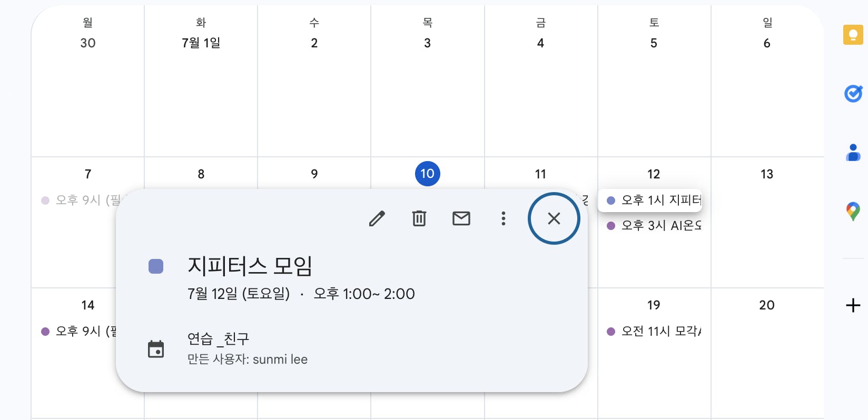The width and height of the screenshot is (868, 420).
Task: Open Google Tasks in the side panel
Action: 853,94
